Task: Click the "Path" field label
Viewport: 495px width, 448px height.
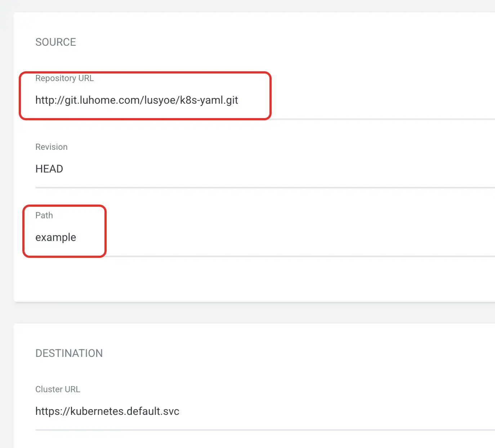Action: (44, 215)
